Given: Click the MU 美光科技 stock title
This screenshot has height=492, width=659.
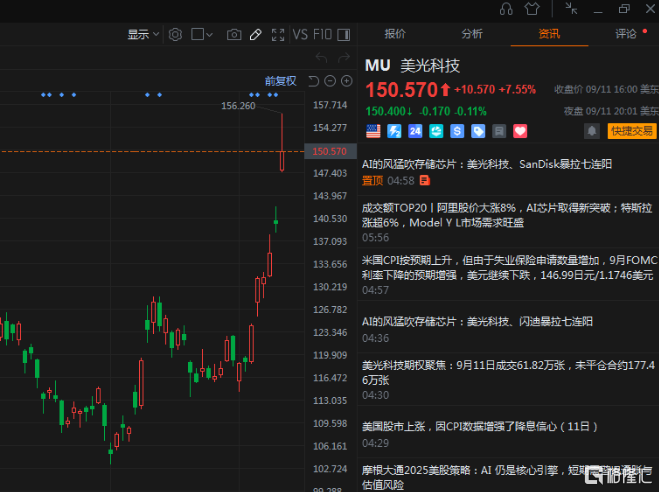Looking at the screenshot, I should point(413,66).
